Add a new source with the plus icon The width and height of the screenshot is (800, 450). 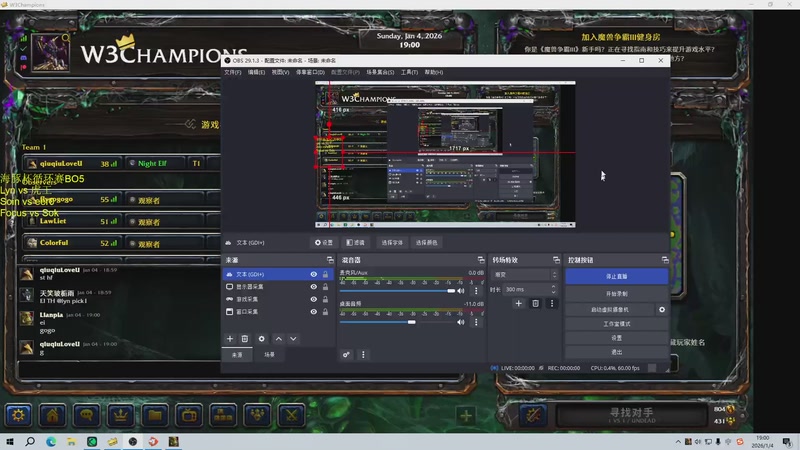tap(230, 339)
